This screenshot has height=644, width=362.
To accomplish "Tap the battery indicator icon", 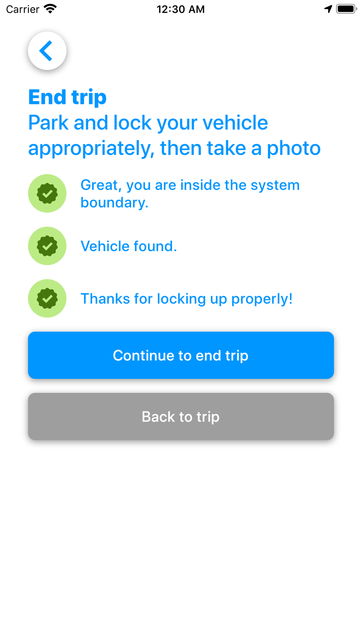I will point(346,9).
